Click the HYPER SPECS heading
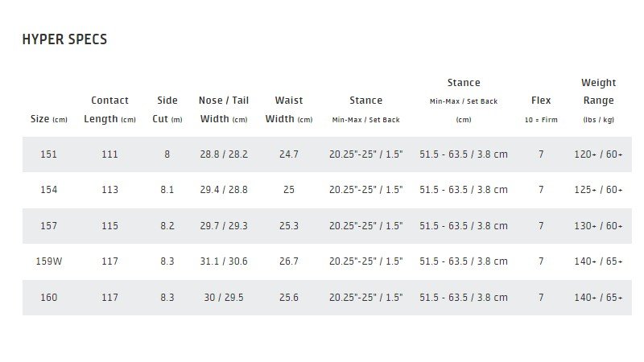644x362 pixels. coord(64,39)
